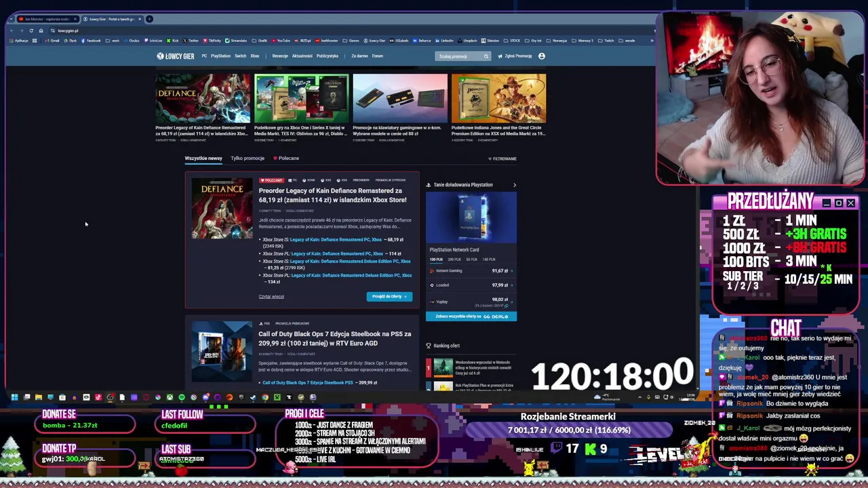
Task: Close the PRZEDŁUŻANY overlay window
Action: (x=850, y=203)
